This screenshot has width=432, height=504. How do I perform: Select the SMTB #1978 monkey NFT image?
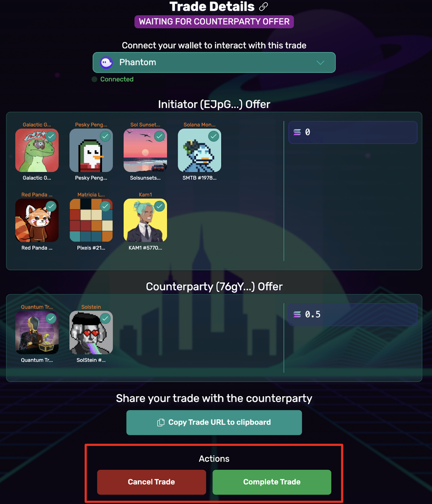click(x=199, y=150)
